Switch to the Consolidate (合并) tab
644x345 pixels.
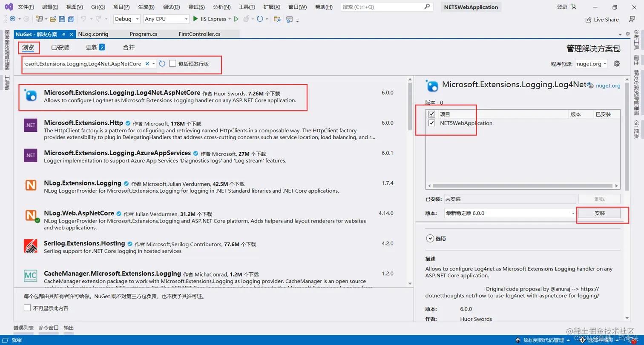129,48
